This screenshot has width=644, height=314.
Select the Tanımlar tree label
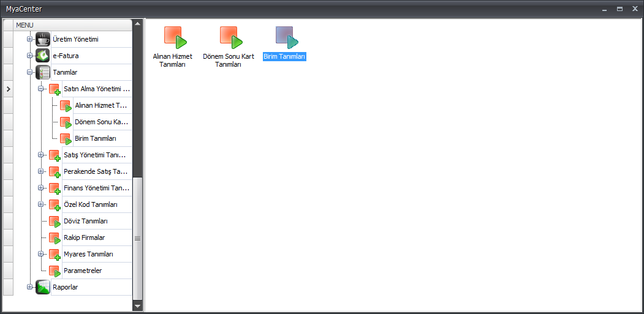[66, 72]
